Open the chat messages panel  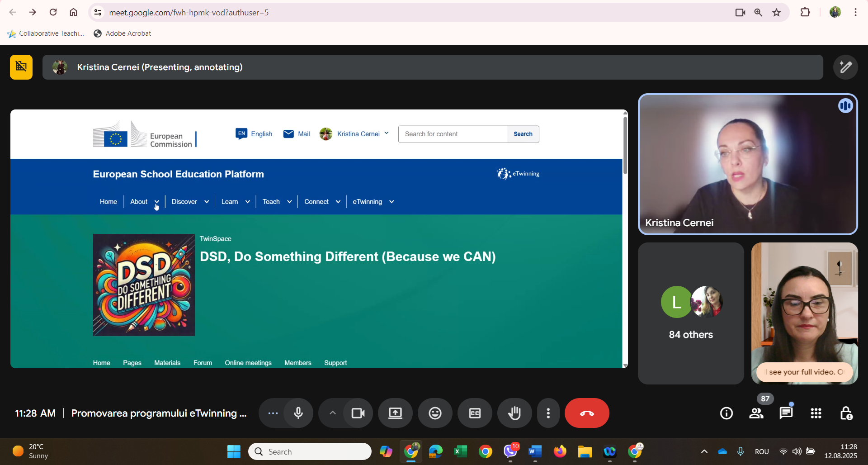pyautogui.click(x=786, y=413)
